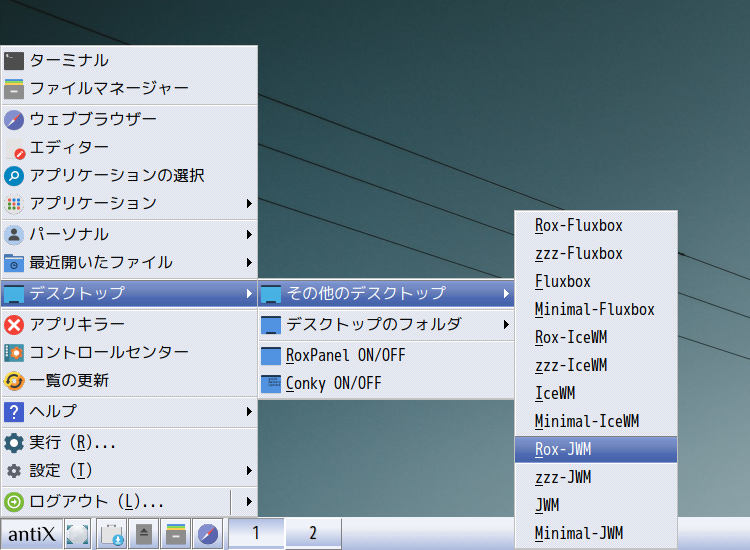Image resolution: width=750 pixels, height=550 pixels.
Task: Open the エディター editor icon
Action: click(x=14, y=148)
